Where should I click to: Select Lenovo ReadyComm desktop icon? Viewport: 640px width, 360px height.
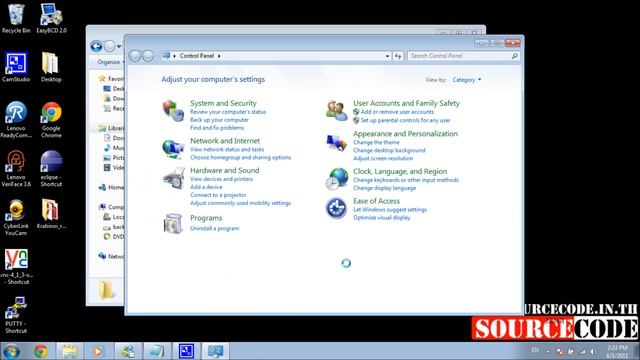pos(16,120)
